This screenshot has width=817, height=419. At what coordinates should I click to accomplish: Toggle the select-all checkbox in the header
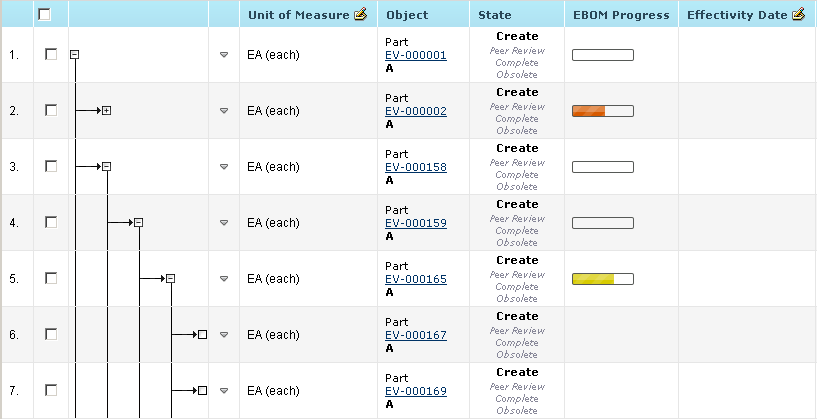[x=44, y=15]
